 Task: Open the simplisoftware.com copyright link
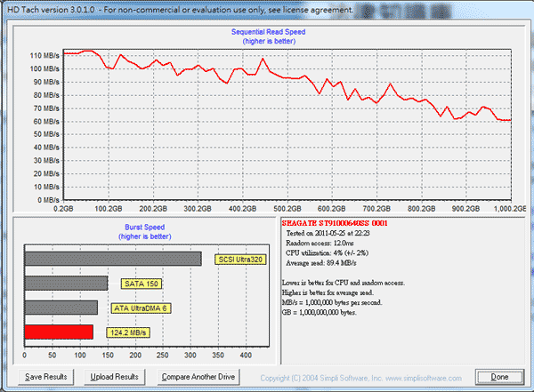(361, 378)
